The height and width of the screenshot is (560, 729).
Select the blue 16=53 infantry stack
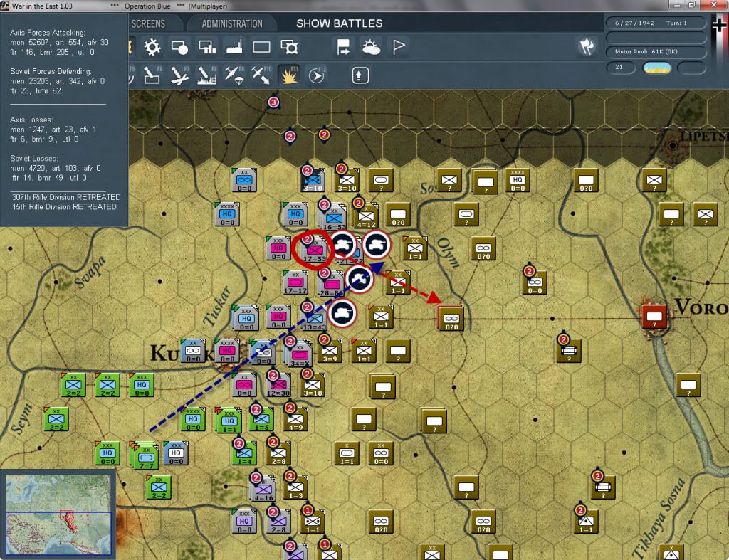coord(333,216)
